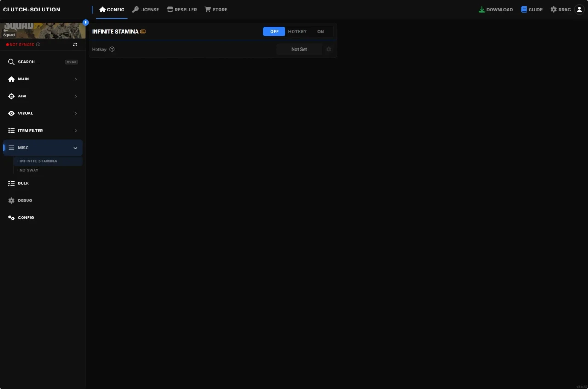588x389 pixels.
Task: Click the Misc hamburger icon
Action: point(11,148)
